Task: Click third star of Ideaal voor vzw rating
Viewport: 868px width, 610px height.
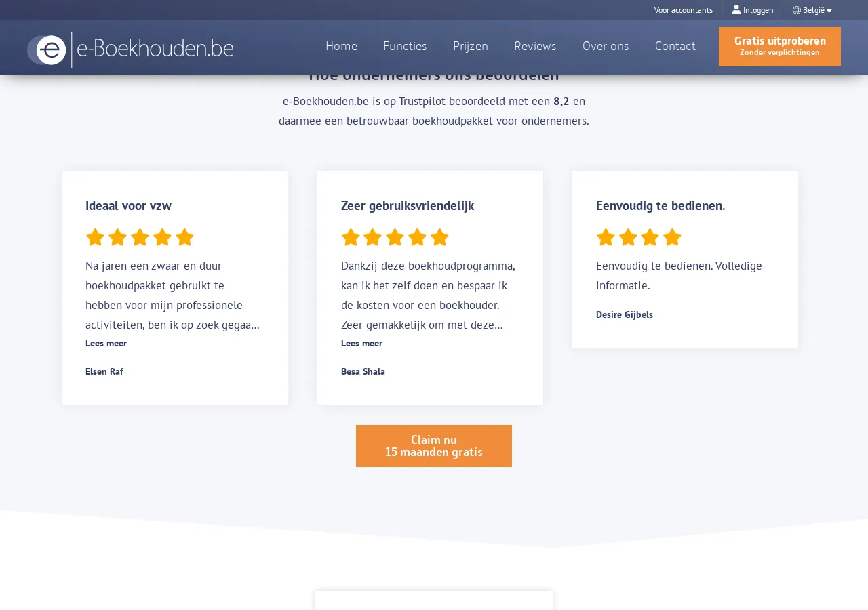Action: [x=140, y=237]
